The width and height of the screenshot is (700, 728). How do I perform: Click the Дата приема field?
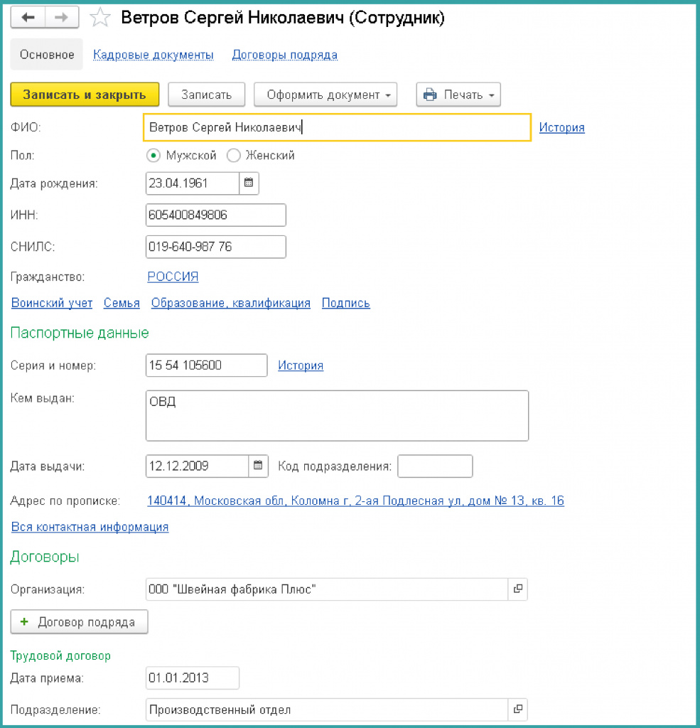[193, 678]
